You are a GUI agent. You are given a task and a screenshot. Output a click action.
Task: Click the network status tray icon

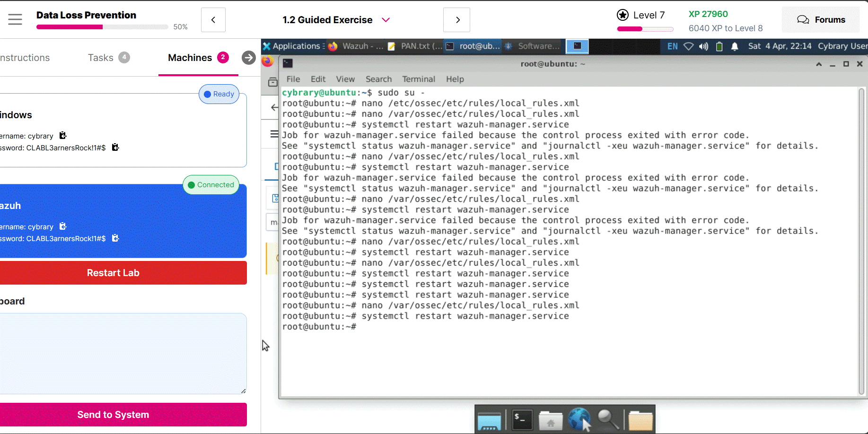point(689,46)
